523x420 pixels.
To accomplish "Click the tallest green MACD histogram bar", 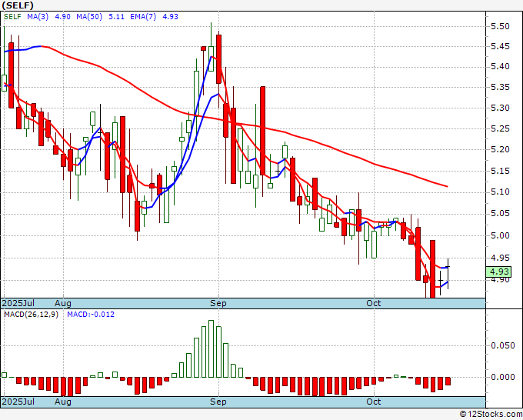I will (x=212, y=349).
